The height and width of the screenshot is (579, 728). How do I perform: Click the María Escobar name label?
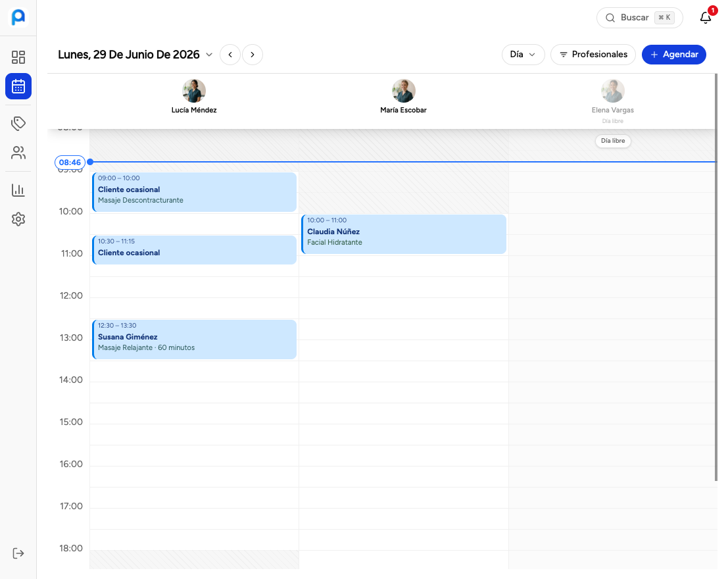coord(404,110)
